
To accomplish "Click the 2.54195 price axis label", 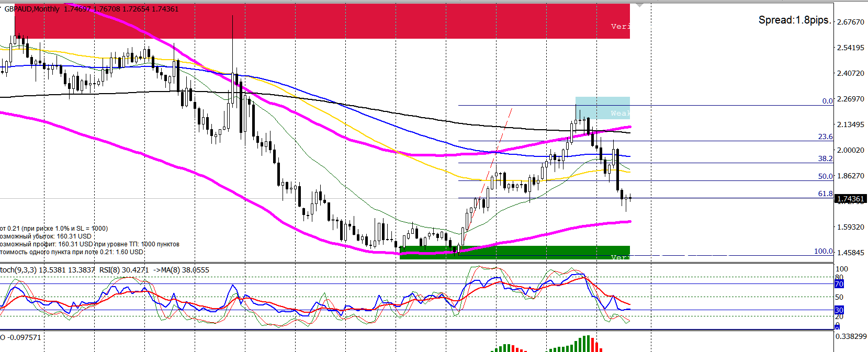I will [x=851, y=48].
